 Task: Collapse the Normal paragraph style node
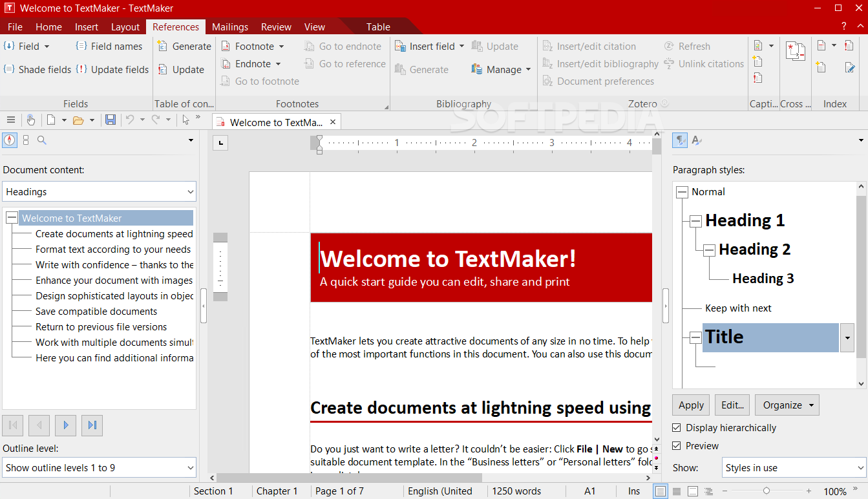click(x=682, y=192)
